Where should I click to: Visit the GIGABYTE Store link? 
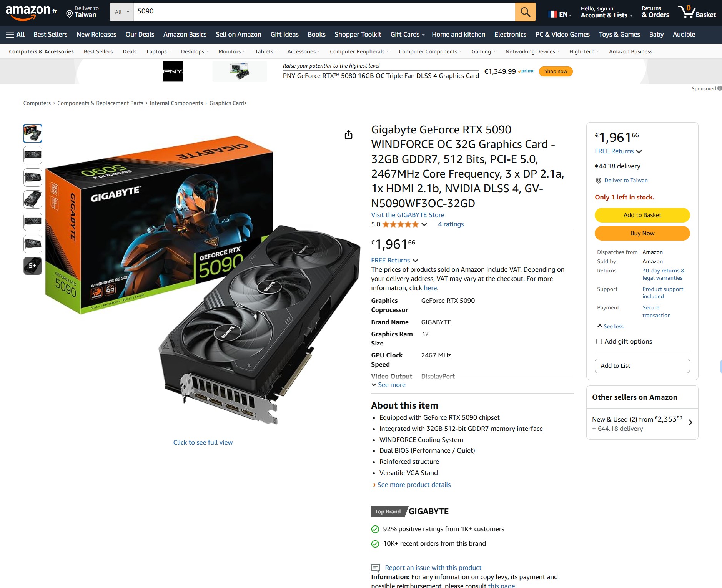[x=408, y=215]
